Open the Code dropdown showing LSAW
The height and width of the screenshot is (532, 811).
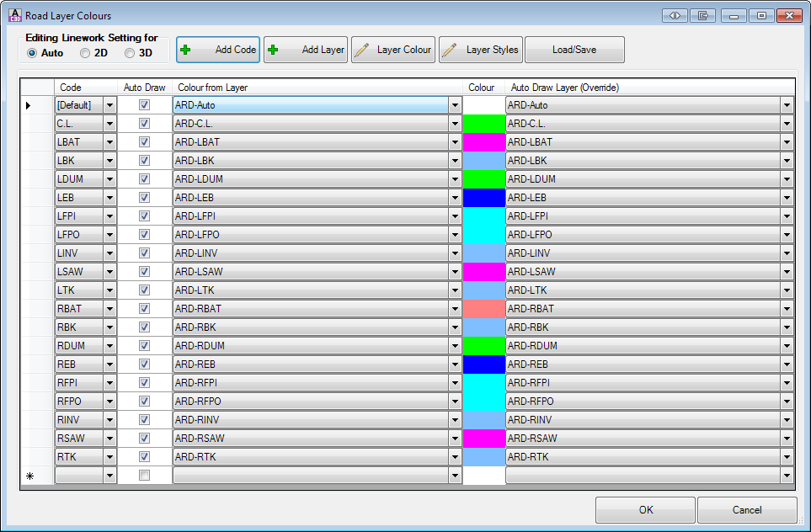pos(109,272)
